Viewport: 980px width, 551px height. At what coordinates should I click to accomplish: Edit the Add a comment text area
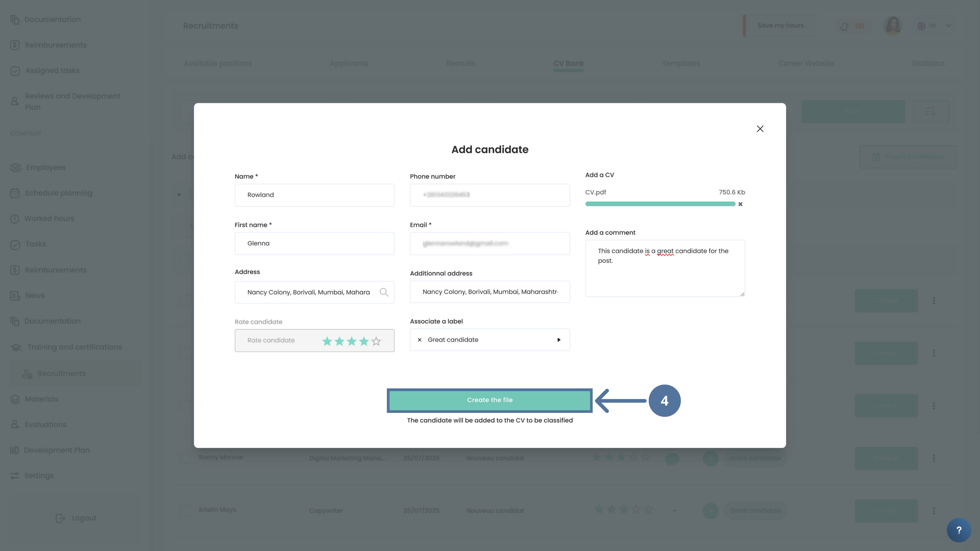point(665,268)
